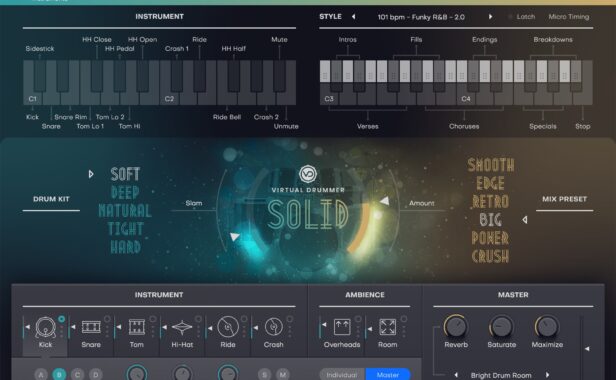Select kick variation C
The height and width of the screenshot is (380, 616).
[x=77, y=374]
